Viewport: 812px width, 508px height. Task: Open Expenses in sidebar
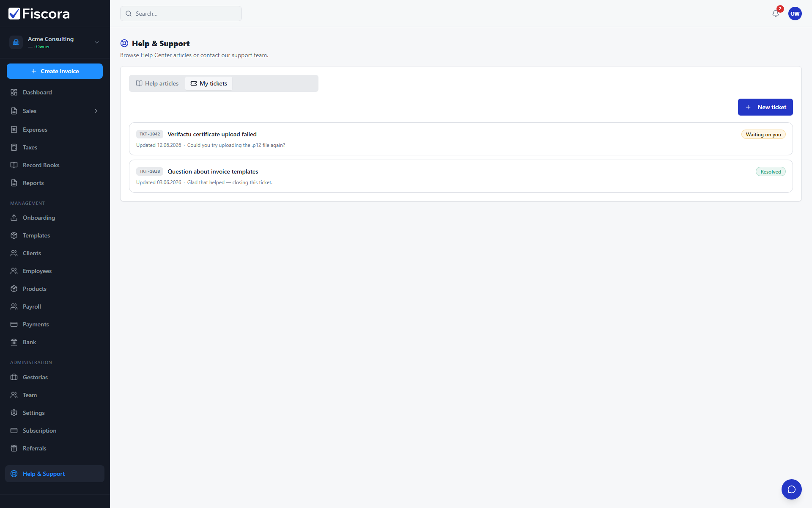(55, 130)
